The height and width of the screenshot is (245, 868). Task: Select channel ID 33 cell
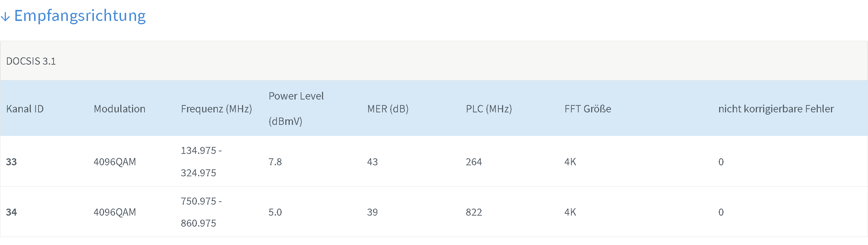[11, 162]
